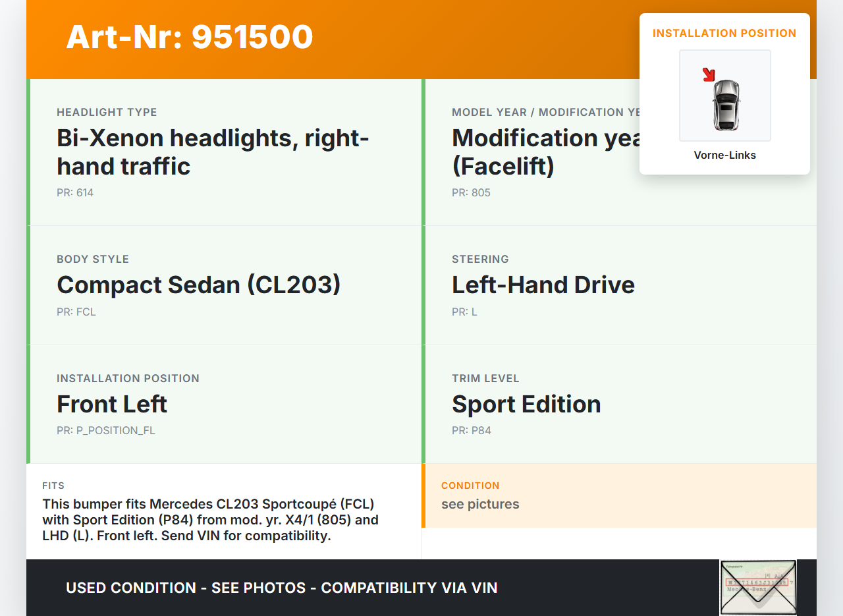Image resolution: width=843 pixels, height=616 pixels.
Task: Click the PR: FCL code
Action: [76, 312]
